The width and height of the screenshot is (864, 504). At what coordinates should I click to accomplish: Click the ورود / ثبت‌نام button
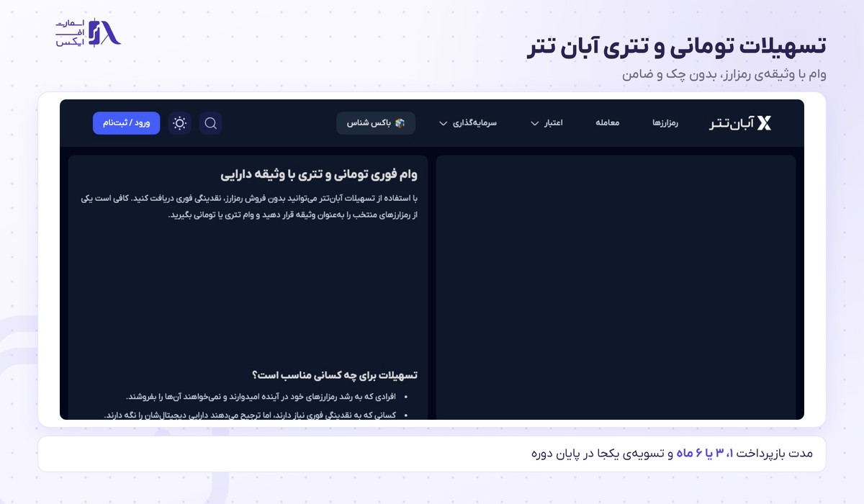126,123
